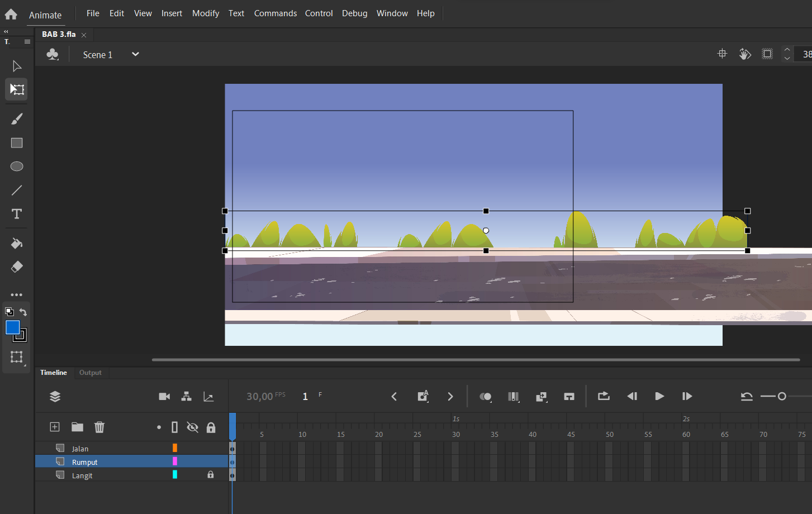Image resolution: width=812 pixels, height=514 pixels.
Task: Play the timeline animation
Action: (x=659, y=396)
